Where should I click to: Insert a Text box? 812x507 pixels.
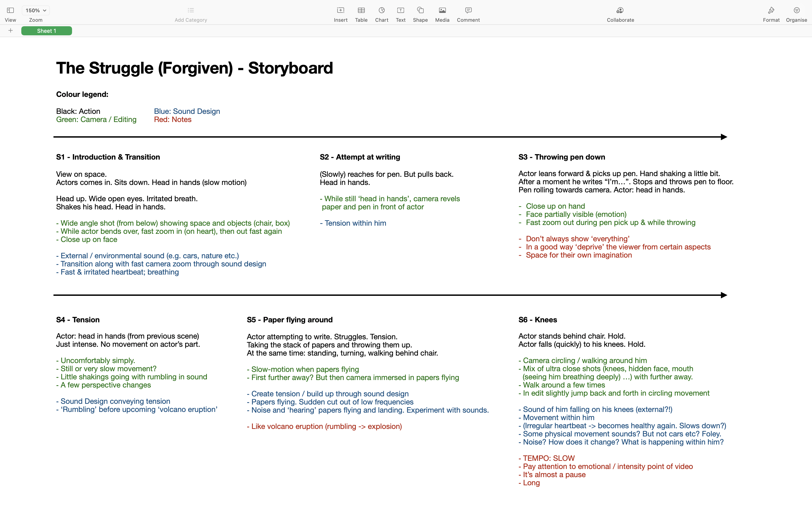(x=400, y=10)
